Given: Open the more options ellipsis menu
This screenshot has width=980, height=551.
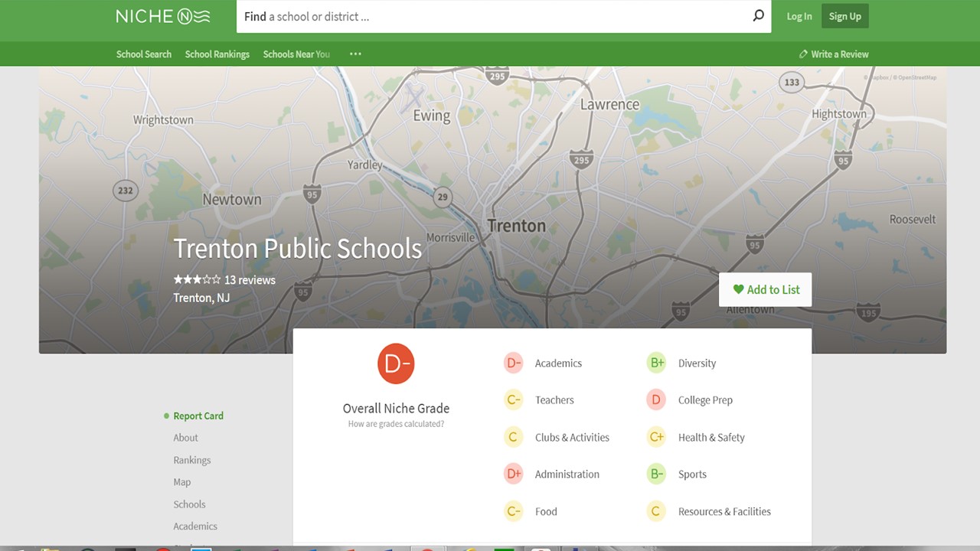Looking at the screenshot, I should pos(355,54).
